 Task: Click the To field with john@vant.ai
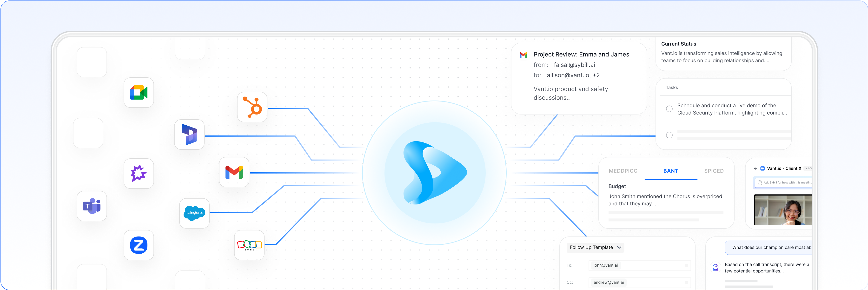click(x=640, y=265)
